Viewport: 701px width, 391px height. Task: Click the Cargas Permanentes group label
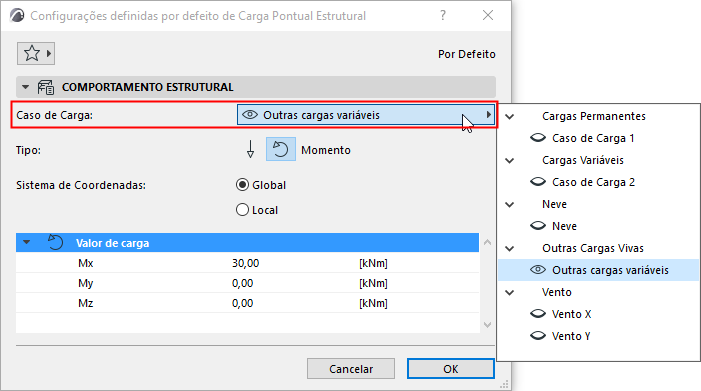594,116
